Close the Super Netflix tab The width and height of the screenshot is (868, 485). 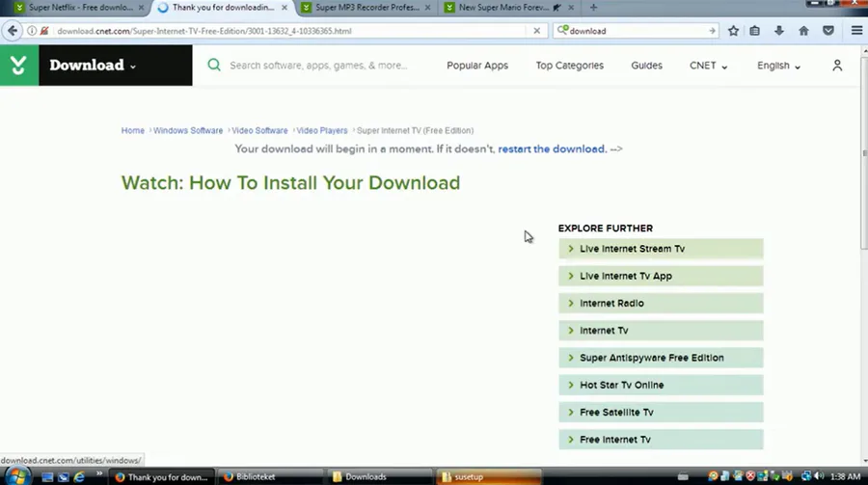click(x=141, y=8)
